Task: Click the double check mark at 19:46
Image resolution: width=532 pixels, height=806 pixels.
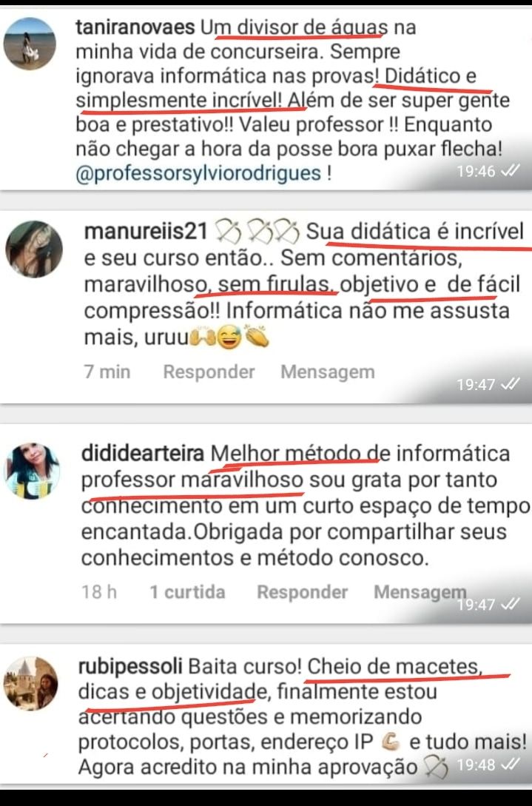Action: (x=510, y=171)
